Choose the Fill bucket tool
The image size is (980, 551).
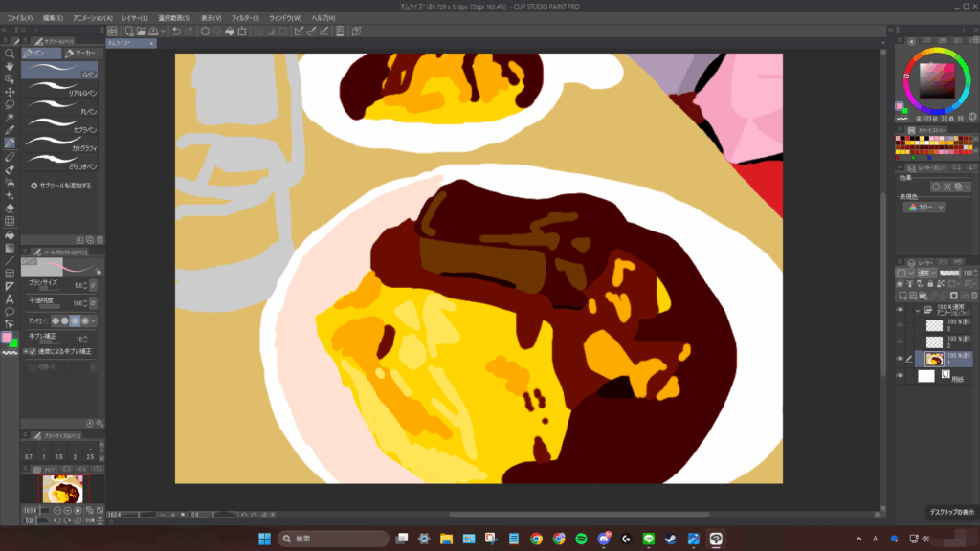[x=10, y=234]
